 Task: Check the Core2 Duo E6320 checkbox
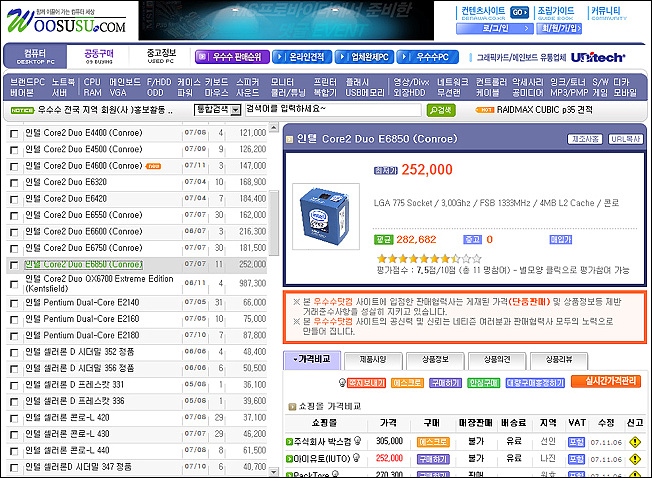tap(14, 183)
